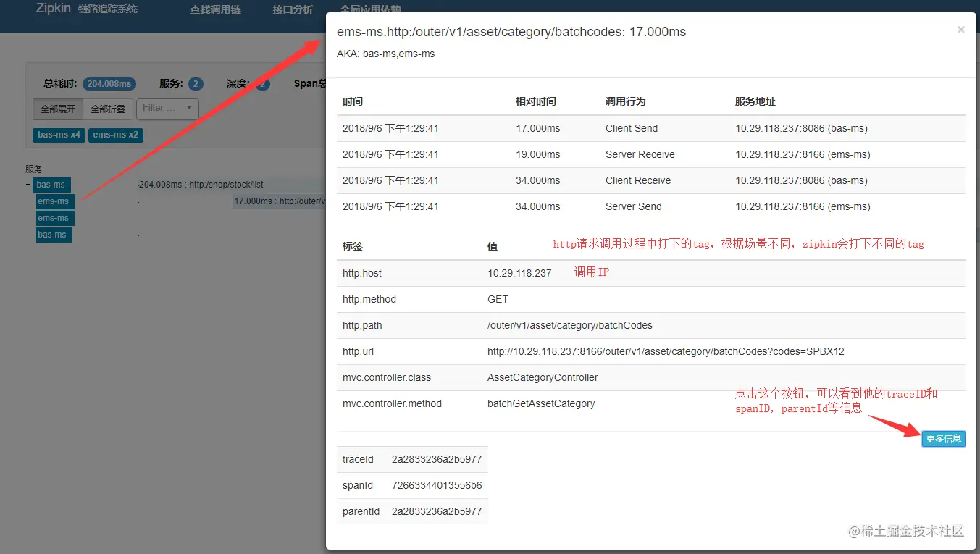The height and width of the screenshot is (554, 980).
Task: Open the 查找调用链 nav tab
Action: pos(215,10)
